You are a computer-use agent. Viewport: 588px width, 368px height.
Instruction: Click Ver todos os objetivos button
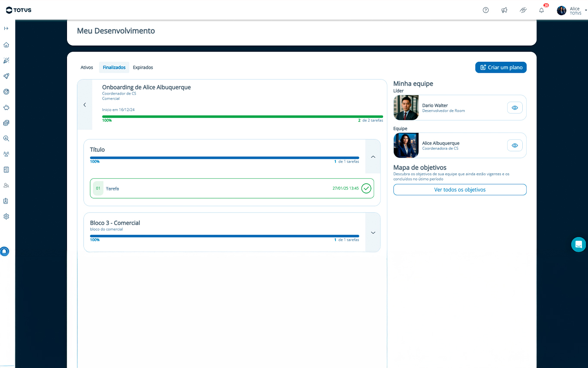pos(460,190)
